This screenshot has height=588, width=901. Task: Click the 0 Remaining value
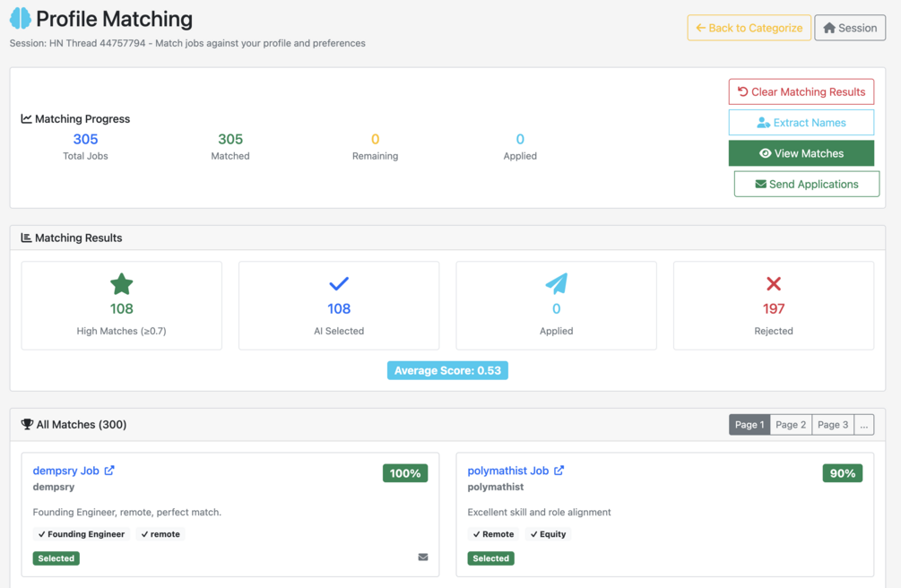click(376, 139)
